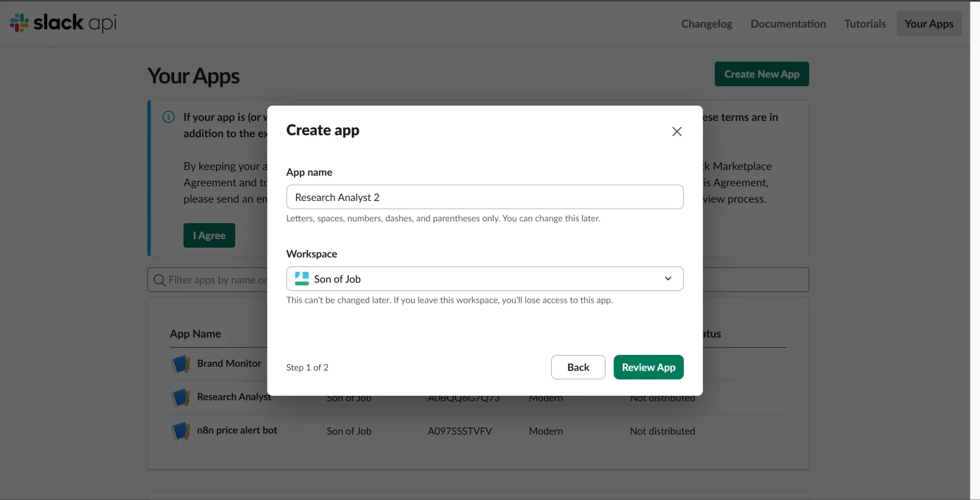Open the Changelog page
Viewport: 980px width, 500px height.
coord(707,24)
